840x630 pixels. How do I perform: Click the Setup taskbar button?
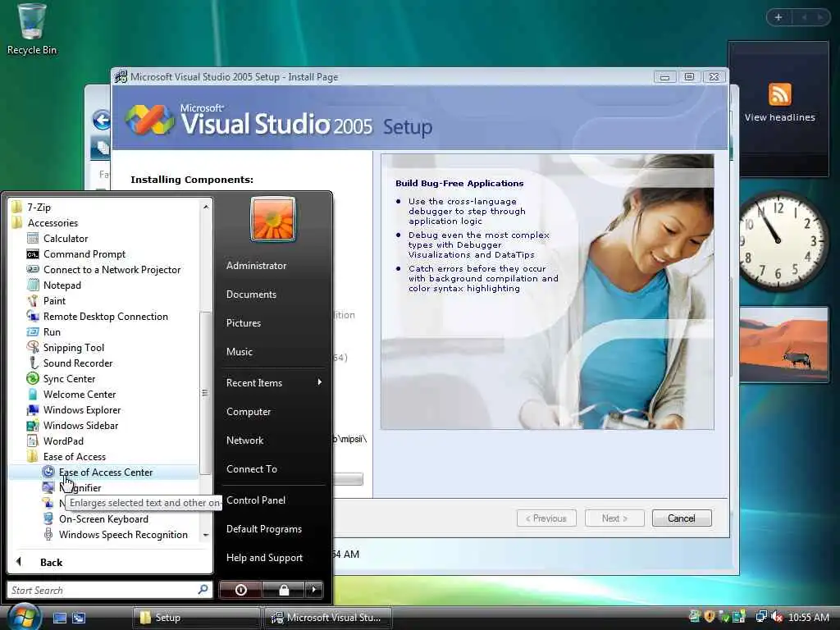[196, 618]
